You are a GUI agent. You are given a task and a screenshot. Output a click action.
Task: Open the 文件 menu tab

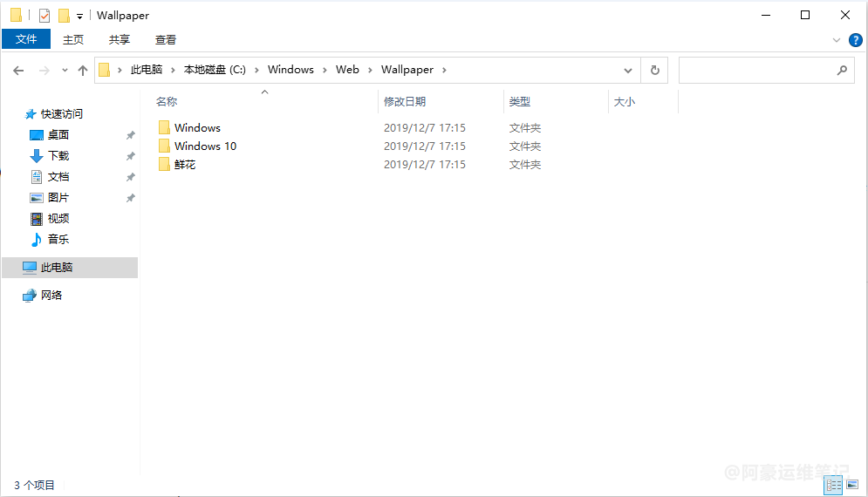point(26,39)
